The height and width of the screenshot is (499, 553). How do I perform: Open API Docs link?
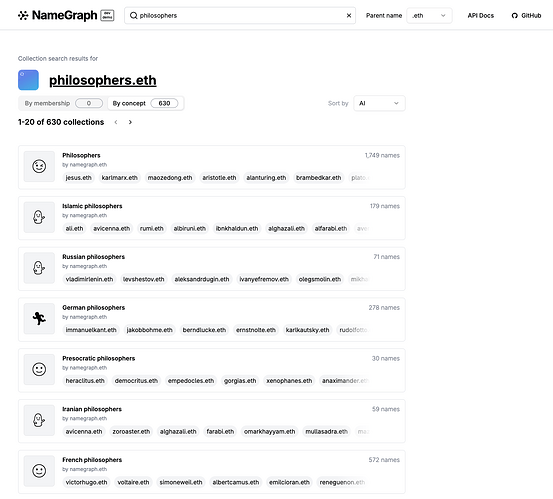pyautogui.click(x=480, y=16)
